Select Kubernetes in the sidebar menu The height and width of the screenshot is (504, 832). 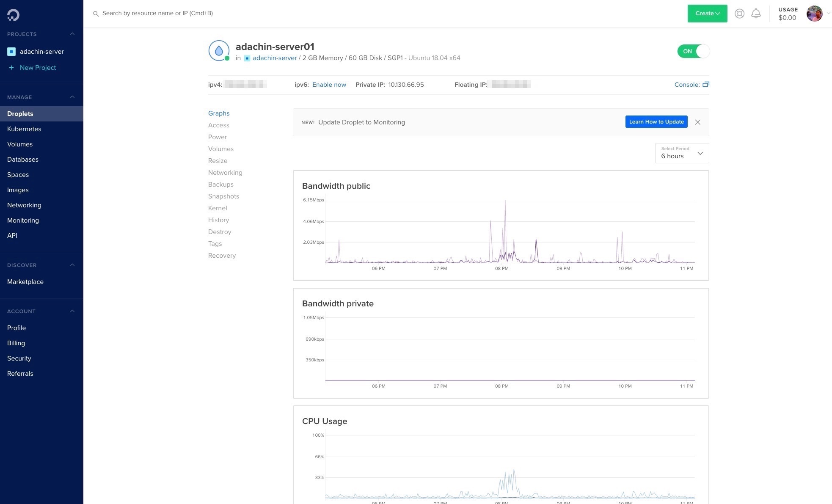(24, 129)
